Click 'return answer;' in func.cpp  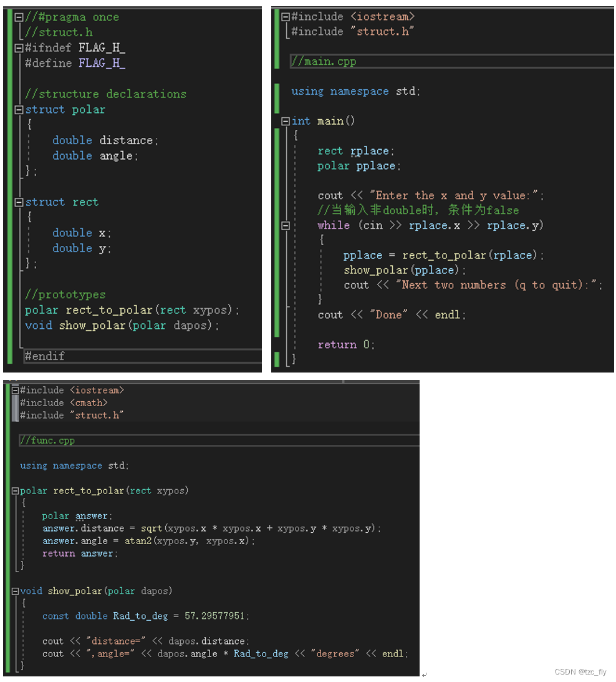80,553
